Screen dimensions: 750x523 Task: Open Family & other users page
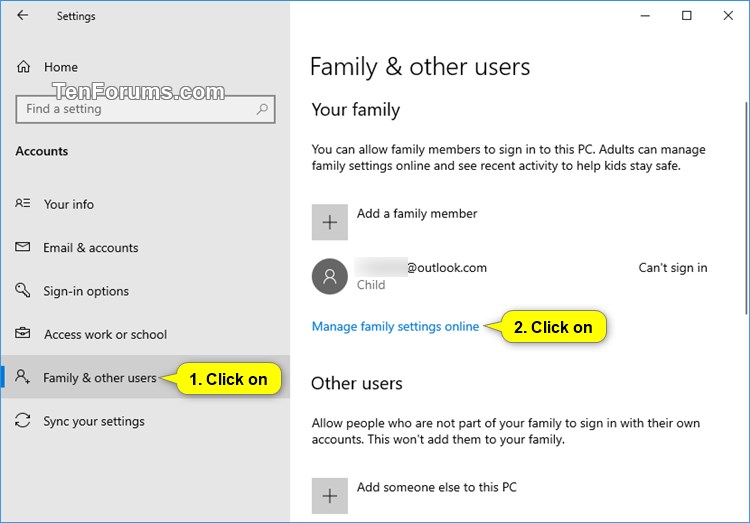99,378
